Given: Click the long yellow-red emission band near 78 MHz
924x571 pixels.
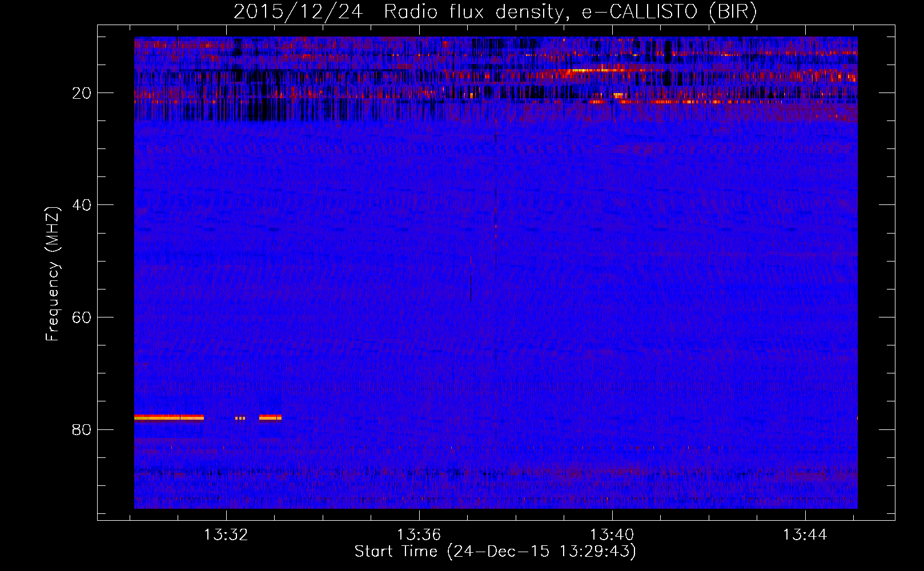Looking at the screenshot, I should (169, 417).
